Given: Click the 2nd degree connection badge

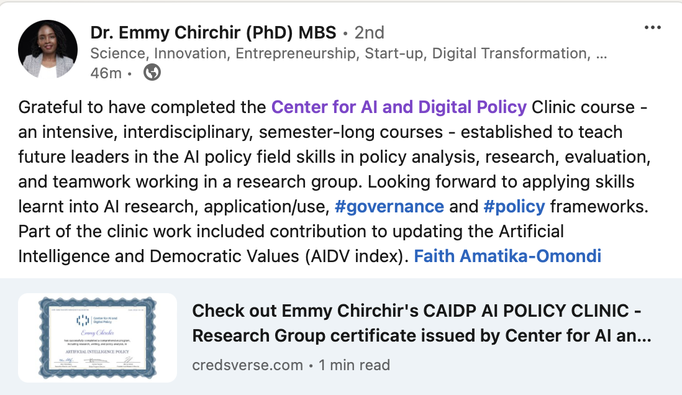Looking at the screenshot, I should pyautogui.click(x=369, y=33).
